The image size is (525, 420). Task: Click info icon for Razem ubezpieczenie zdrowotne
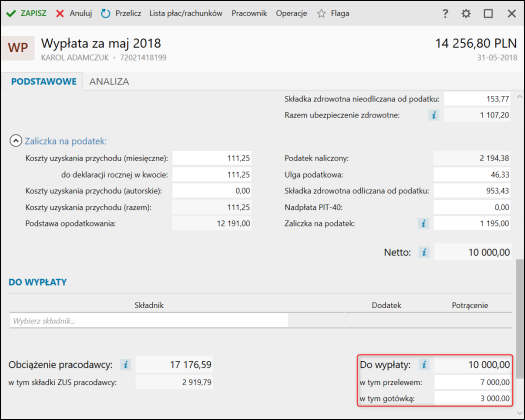click(434, 115)
